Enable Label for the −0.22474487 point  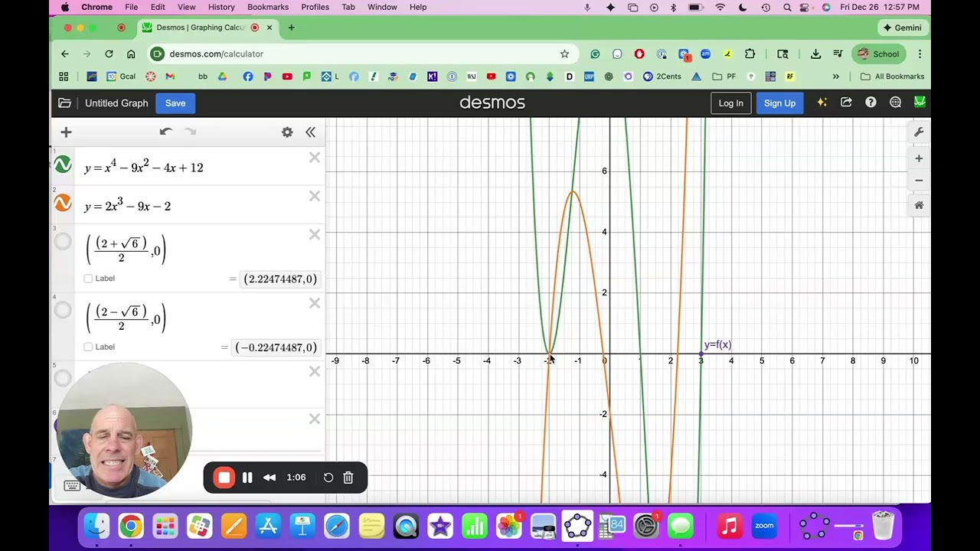click(x=88, y=347)
